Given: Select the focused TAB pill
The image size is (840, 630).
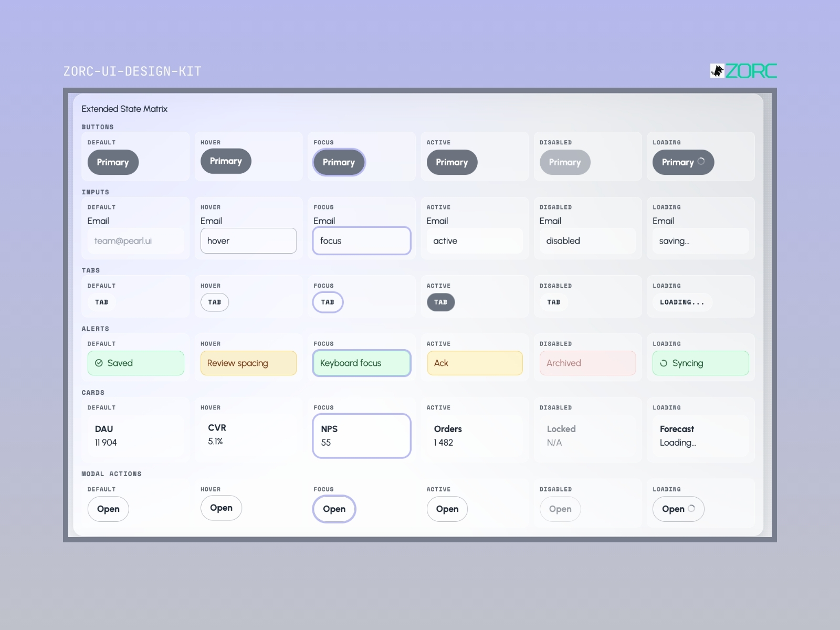Looking at the screenshot, I should (328, 302).
